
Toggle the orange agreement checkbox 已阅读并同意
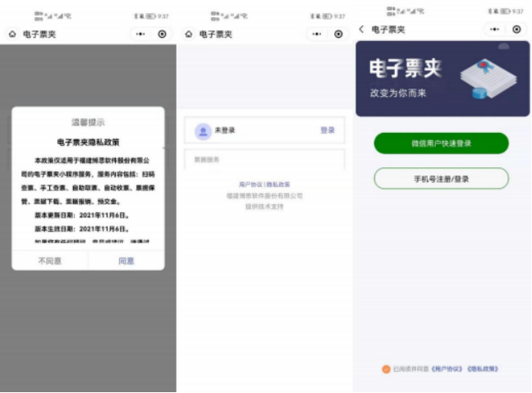386,369
